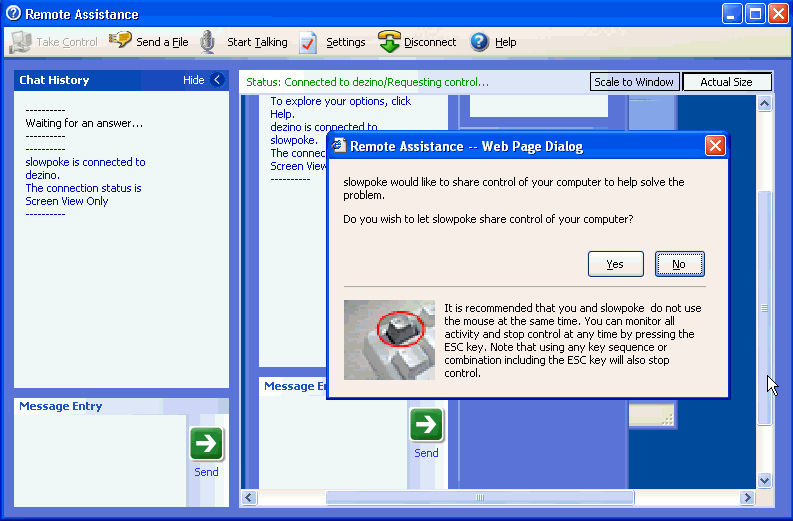Maximize the Remote Assistance window
This screenshot has height=521, width=793.
click(x=755, y=14)
